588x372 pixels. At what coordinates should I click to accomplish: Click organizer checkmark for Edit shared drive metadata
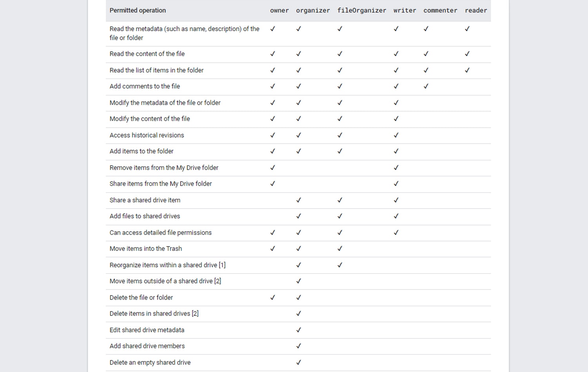pyautogui.click(x=298, y=330)
